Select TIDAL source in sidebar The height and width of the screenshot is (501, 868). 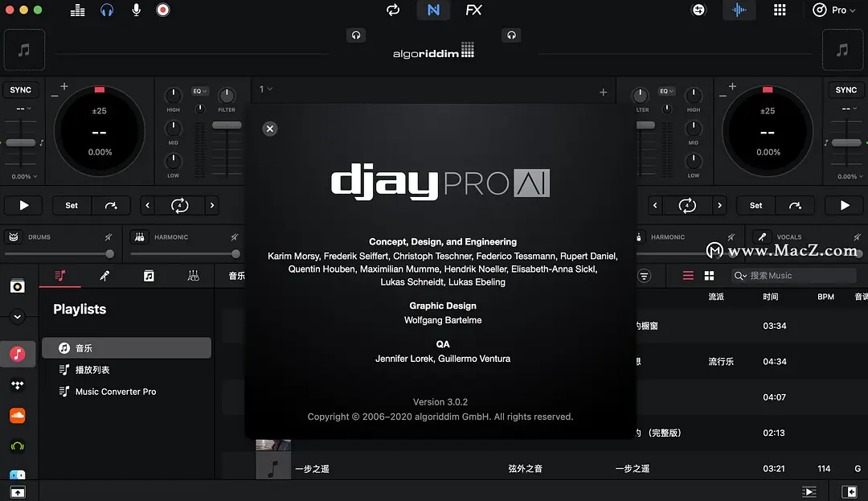point(17,384)
